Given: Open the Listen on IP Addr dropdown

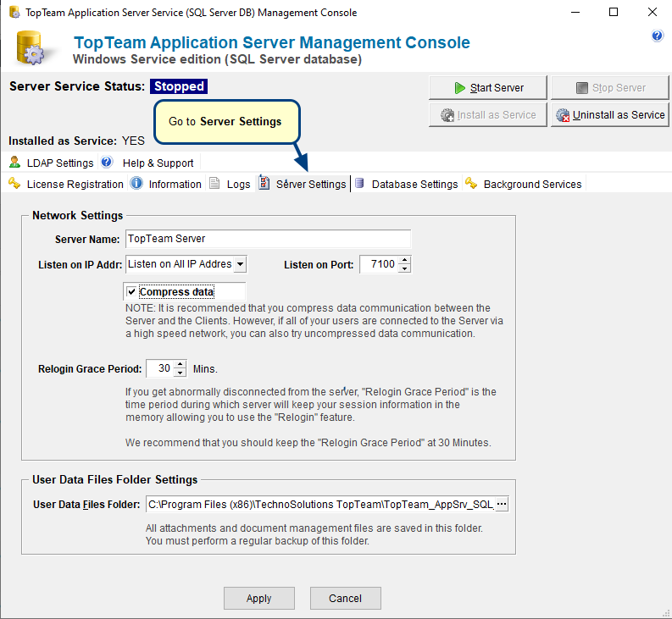Looking at the screenshot, I should click(241, 264).
